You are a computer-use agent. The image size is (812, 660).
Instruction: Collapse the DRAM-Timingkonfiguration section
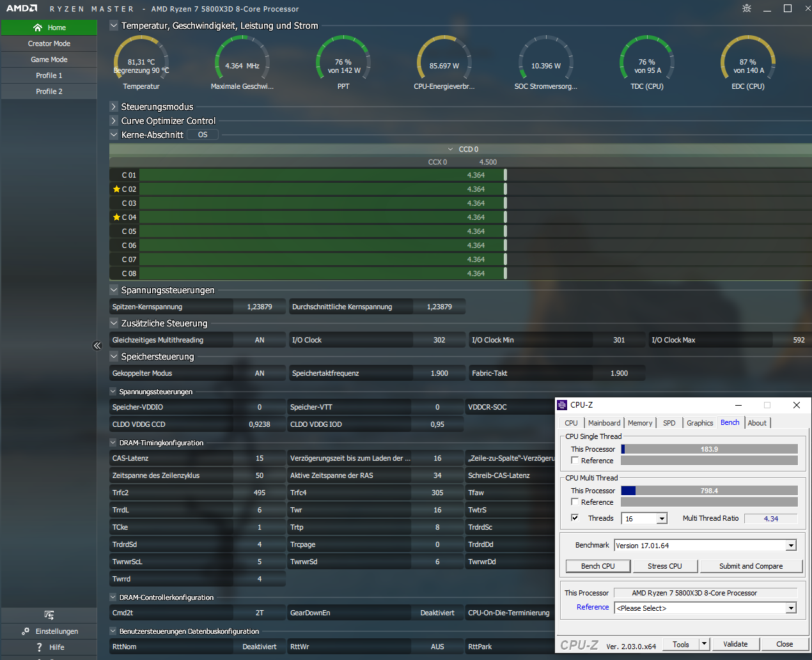[x=113, y=443]
